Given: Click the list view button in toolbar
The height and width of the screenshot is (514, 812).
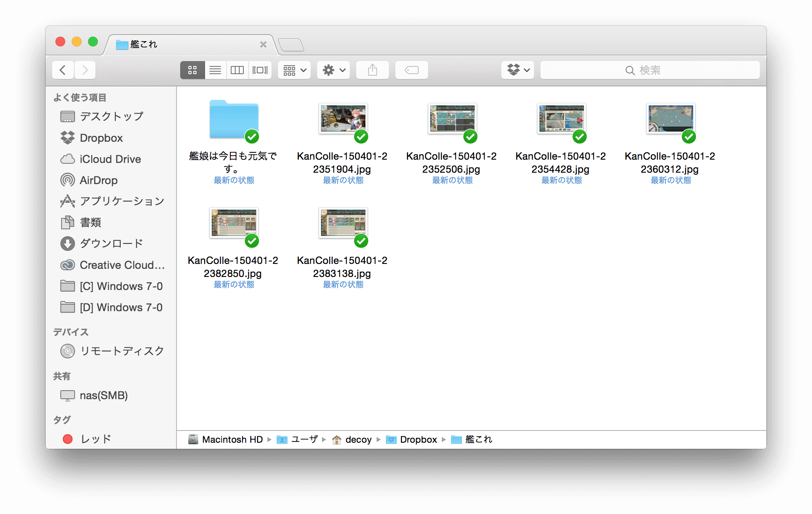Looking at the screenshot, I should pos(215,70).
